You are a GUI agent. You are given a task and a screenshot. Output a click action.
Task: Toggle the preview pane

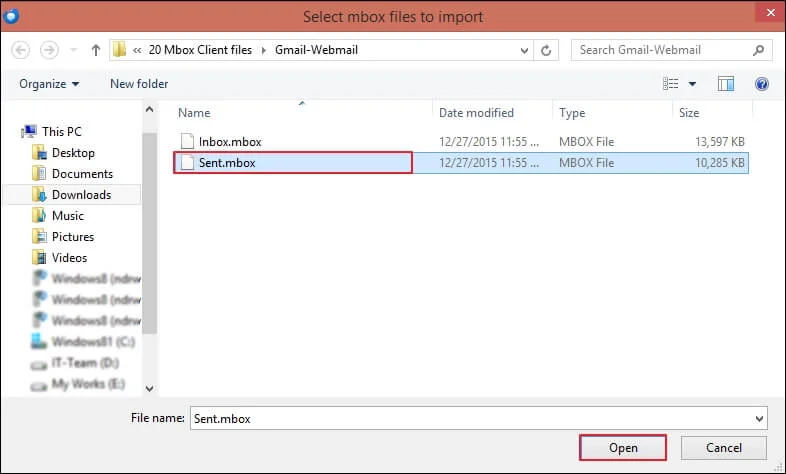[725, 84]
